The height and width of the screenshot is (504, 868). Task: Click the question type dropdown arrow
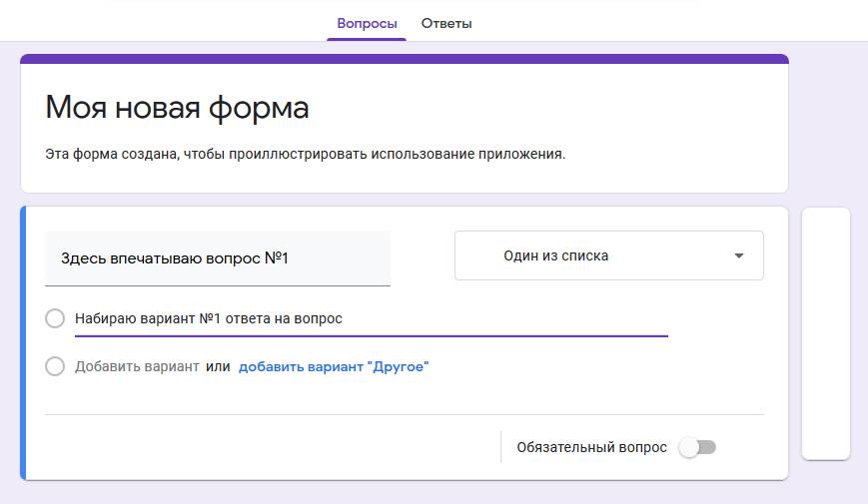tap(739, 256)
